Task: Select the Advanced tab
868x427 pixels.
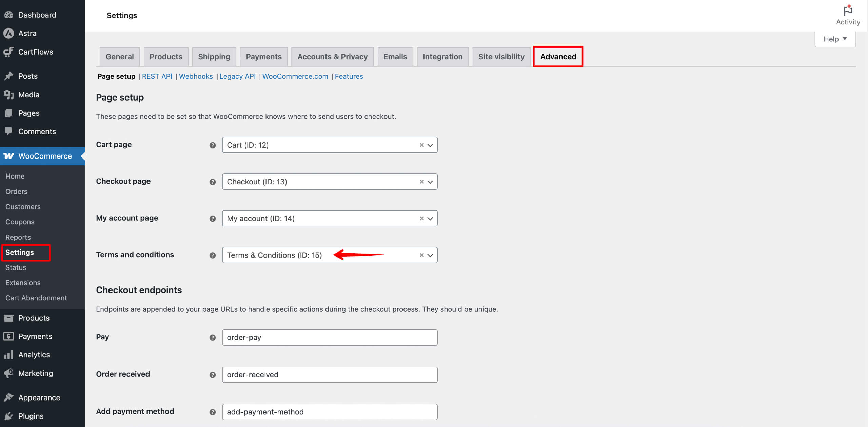Action: [558, 57]
